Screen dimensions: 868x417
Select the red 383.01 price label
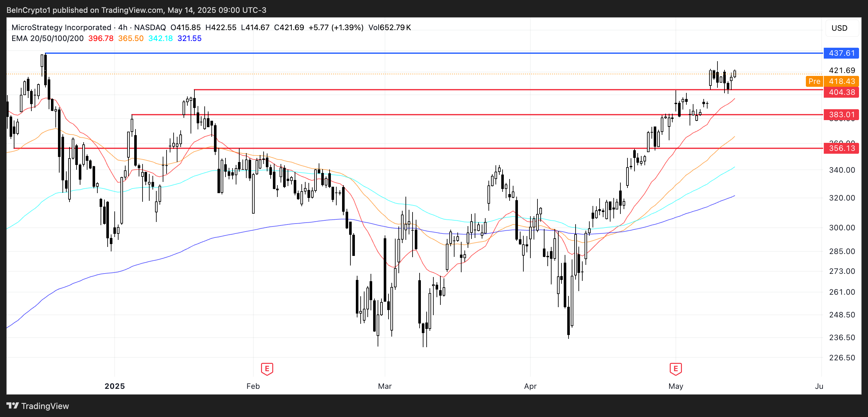(x=841, y=115)
